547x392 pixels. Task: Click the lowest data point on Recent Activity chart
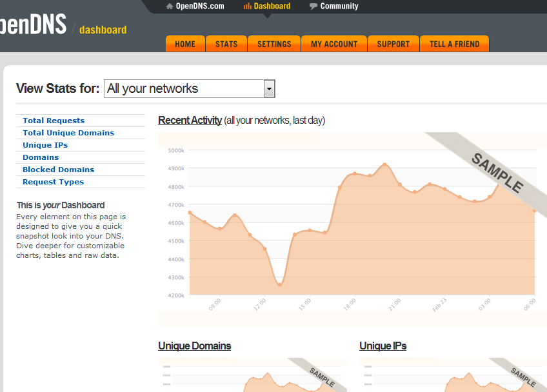point(280,285)
